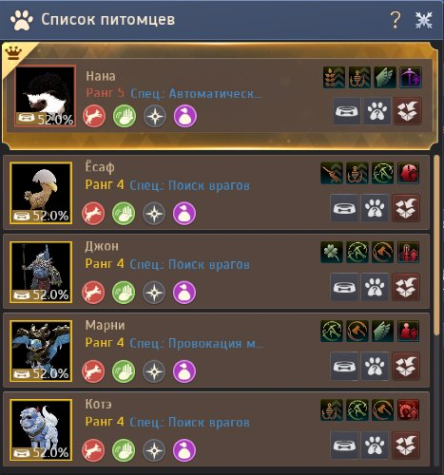Click the snowflake icon in header
Image resolution: width=444 pixels, height=475 pixels.
tap(424, 20)
